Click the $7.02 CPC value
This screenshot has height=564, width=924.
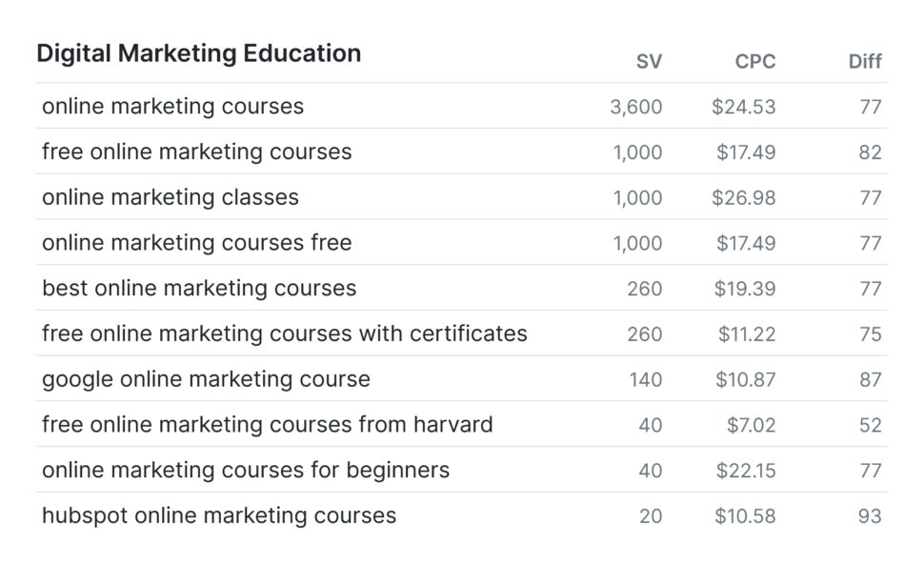coord(751,425)
